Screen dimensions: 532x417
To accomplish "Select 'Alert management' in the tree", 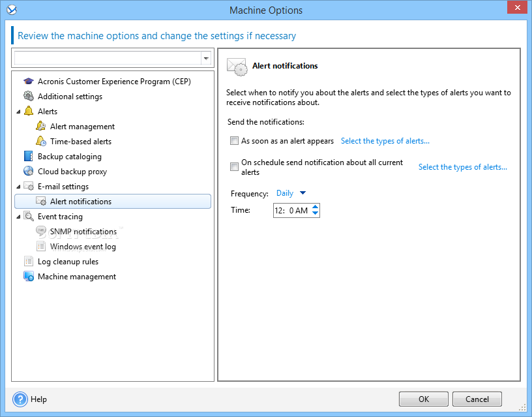I will point(82,127).
